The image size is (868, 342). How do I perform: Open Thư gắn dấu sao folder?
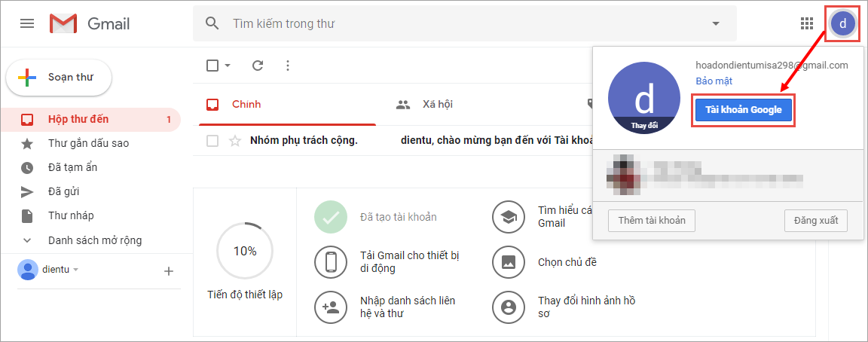coord(90,143)
